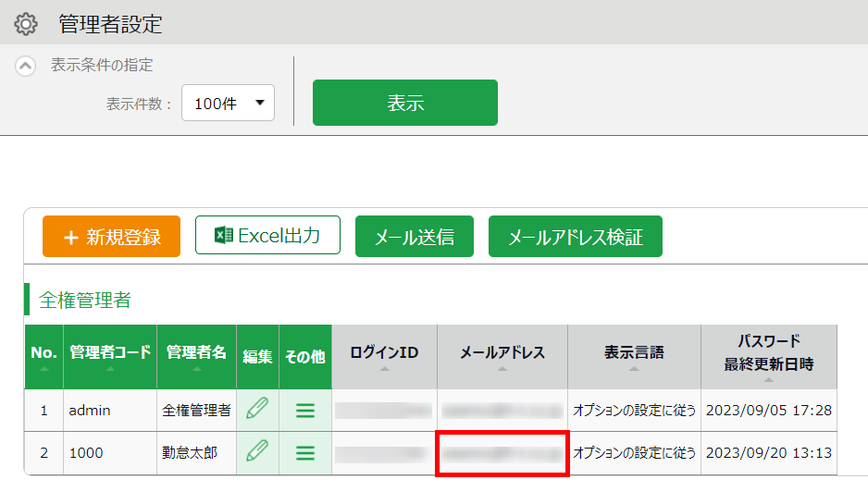This screenshot has width=868, height=492.
Task: Click the gear icon beside 管理者設定
Action: [26, 24]
